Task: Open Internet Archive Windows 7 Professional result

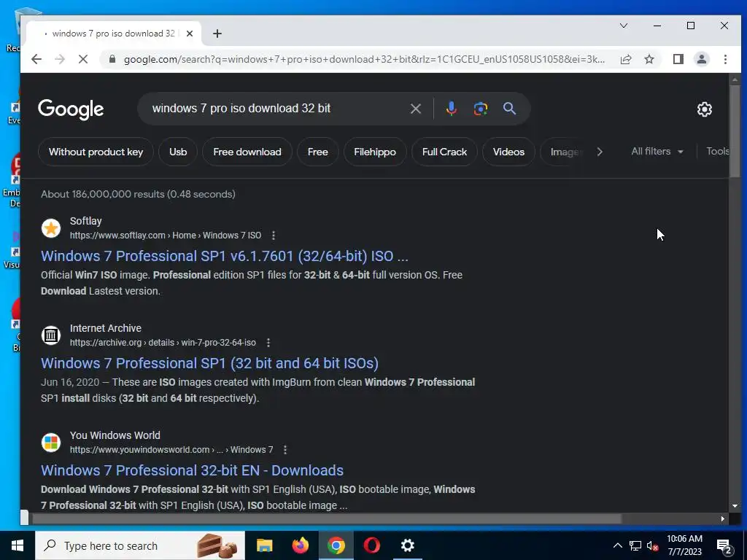Action: click(209, 363)
